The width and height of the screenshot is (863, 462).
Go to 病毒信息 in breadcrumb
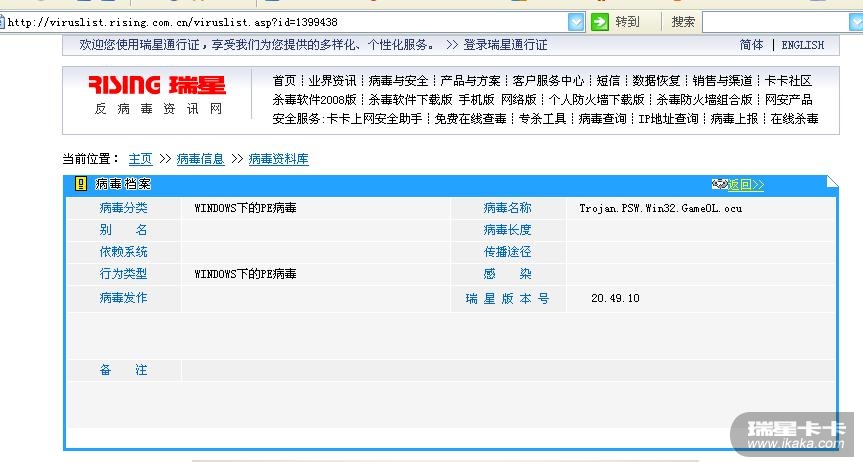(x=200, y=159)
